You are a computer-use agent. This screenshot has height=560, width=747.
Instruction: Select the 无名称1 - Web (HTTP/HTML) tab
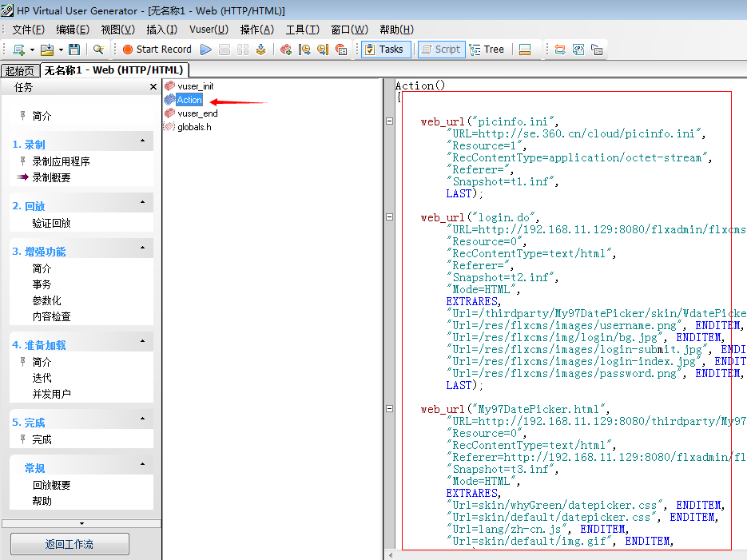click(x=114, y=70)
